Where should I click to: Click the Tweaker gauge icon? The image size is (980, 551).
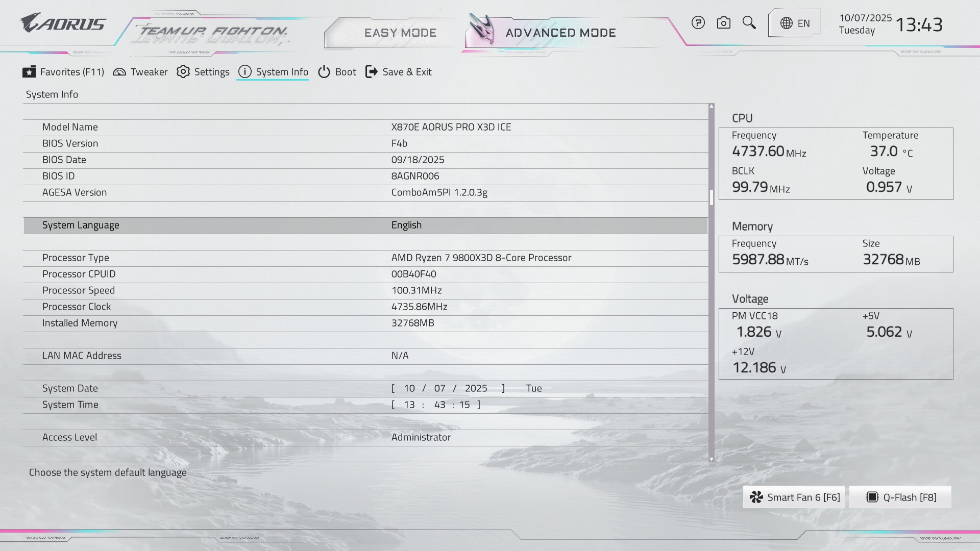119,72
